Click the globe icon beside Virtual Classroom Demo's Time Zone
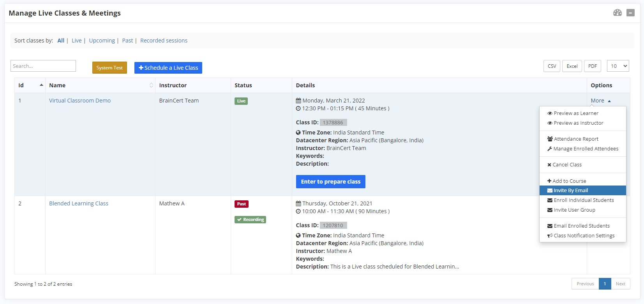 point(298,133)
